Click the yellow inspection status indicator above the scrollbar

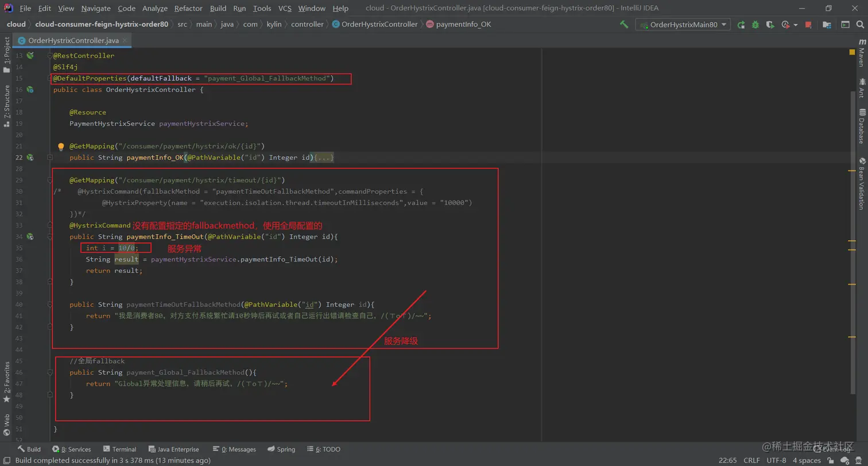pyautogui.click(x=852, y=52)
